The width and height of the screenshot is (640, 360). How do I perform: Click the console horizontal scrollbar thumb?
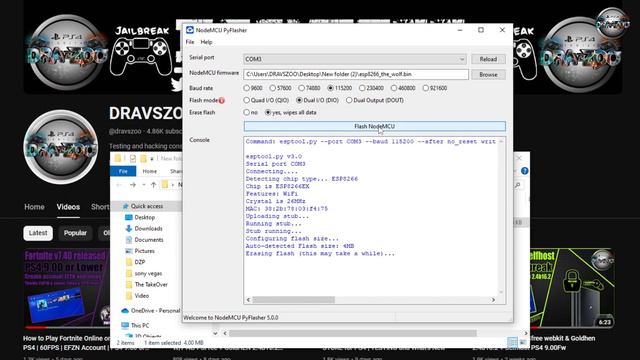point(293,300)
